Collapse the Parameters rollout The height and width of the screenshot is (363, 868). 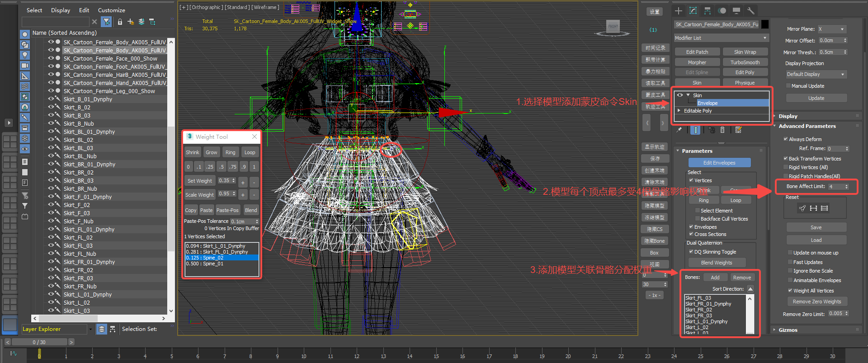click(x=697, y=151)
